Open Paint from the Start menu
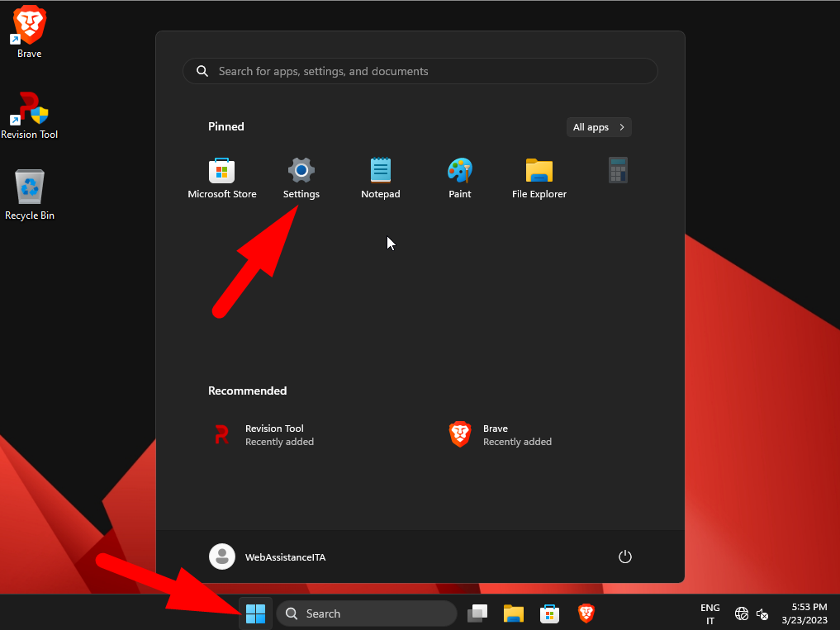Screen dimensions: 840x630 click(459, 178)
